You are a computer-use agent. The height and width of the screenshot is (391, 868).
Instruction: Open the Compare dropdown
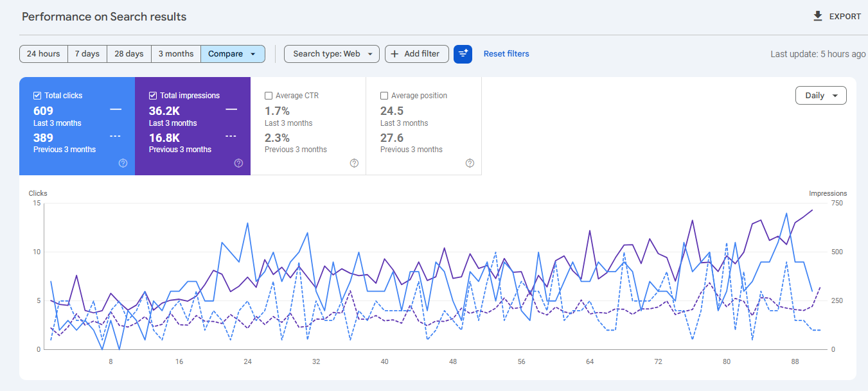(233, 54)
